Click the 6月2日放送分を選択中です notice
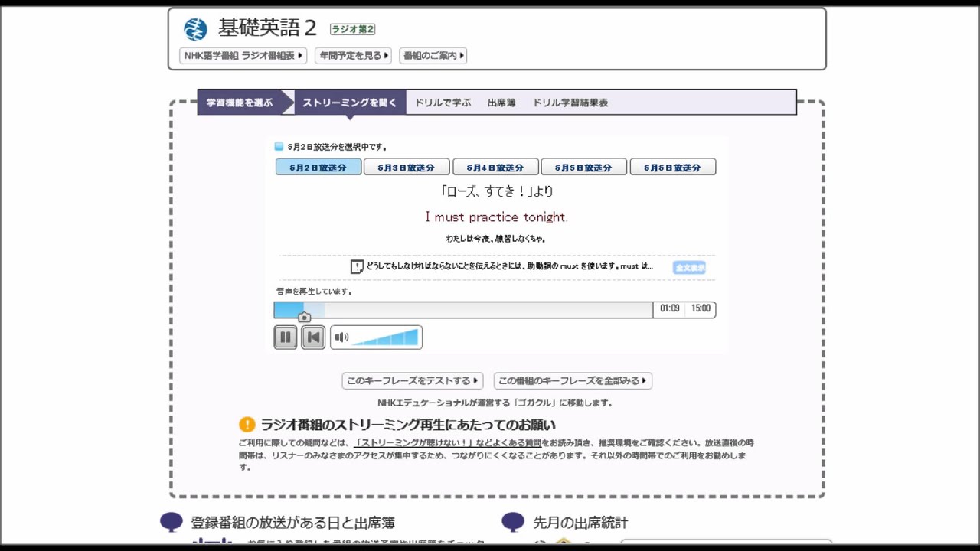 pos(337,147)
